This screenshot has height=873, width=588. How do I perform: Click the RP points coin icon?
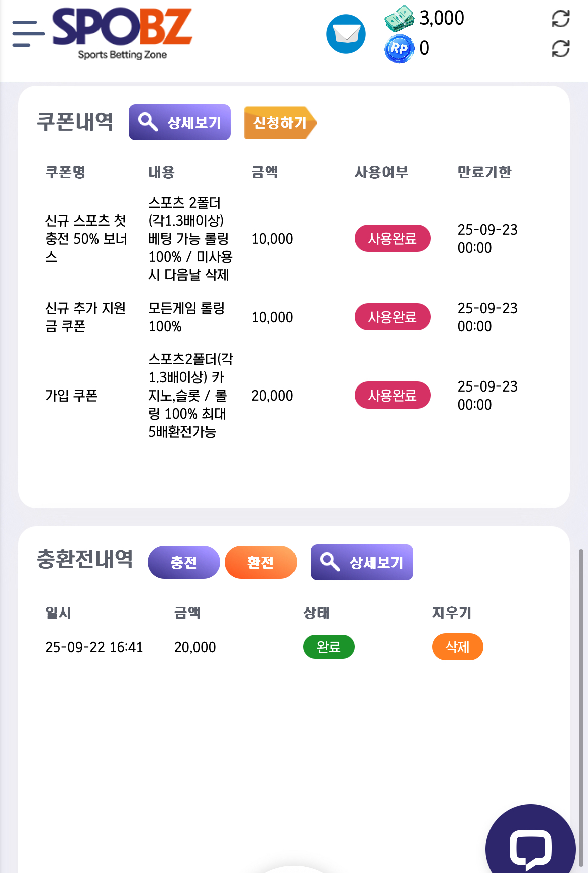pyautogui.click(x=399, y=49)
